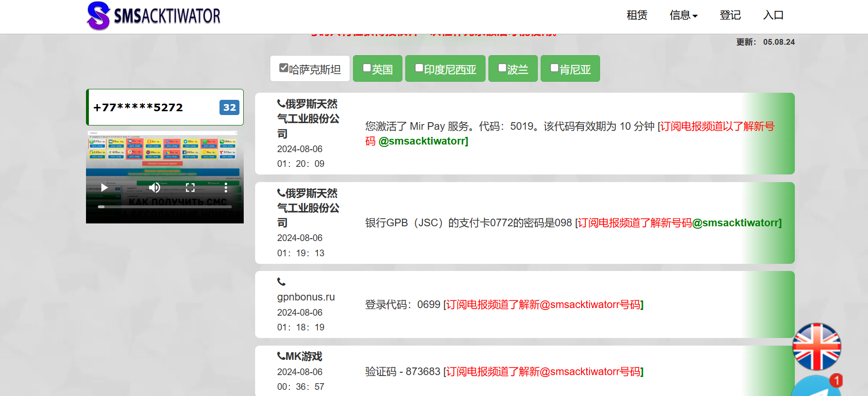Switch language via the UK flag icon
The width and height of the screenshot is (868, 396).
(817, 347)
